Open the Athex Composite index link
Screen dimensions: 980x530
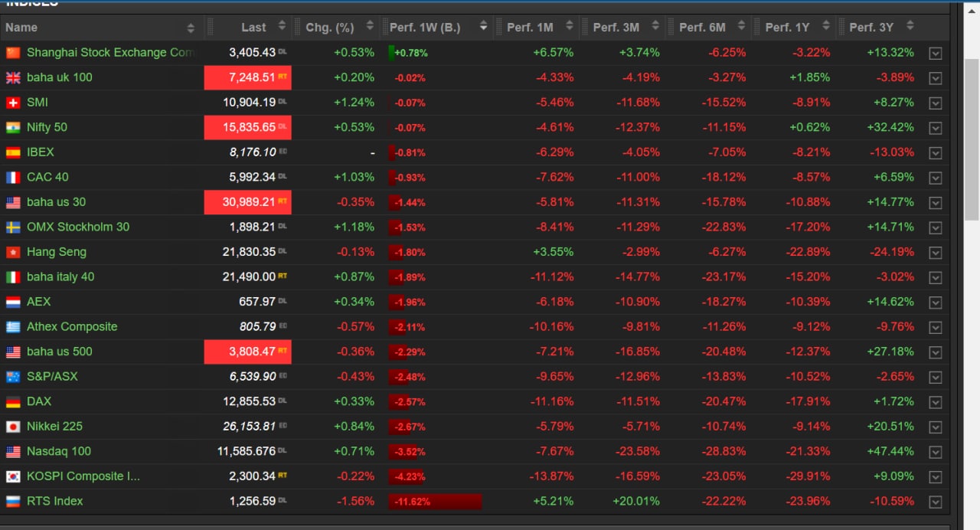pos(72,326)
